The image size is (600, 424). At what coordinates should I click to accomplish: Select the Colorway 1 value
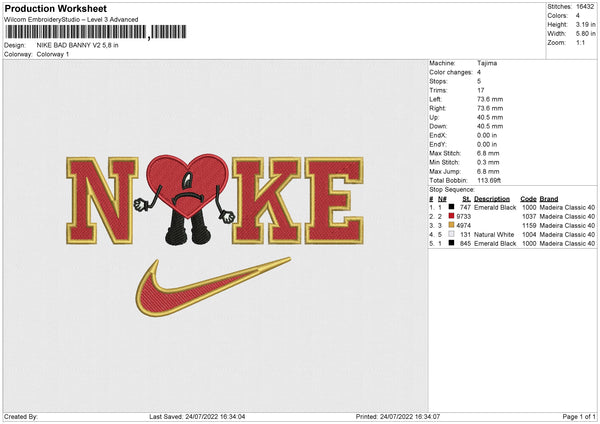(x=53, y=54)
